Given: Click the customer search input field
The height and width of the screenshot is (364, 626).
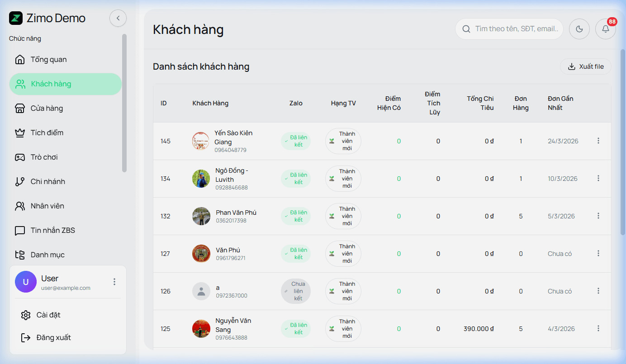Looking at the screenshot, I should click(x=516, y=29).
